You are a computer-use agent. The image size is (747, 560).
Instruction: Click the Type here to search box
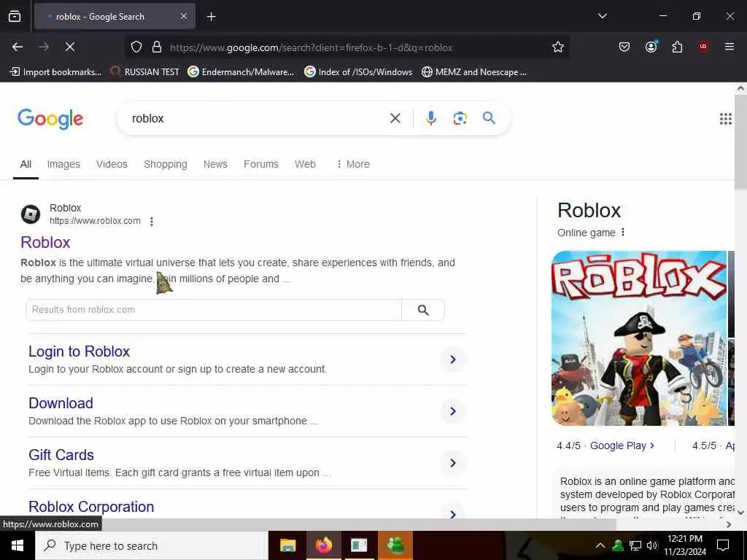point(152,545)
